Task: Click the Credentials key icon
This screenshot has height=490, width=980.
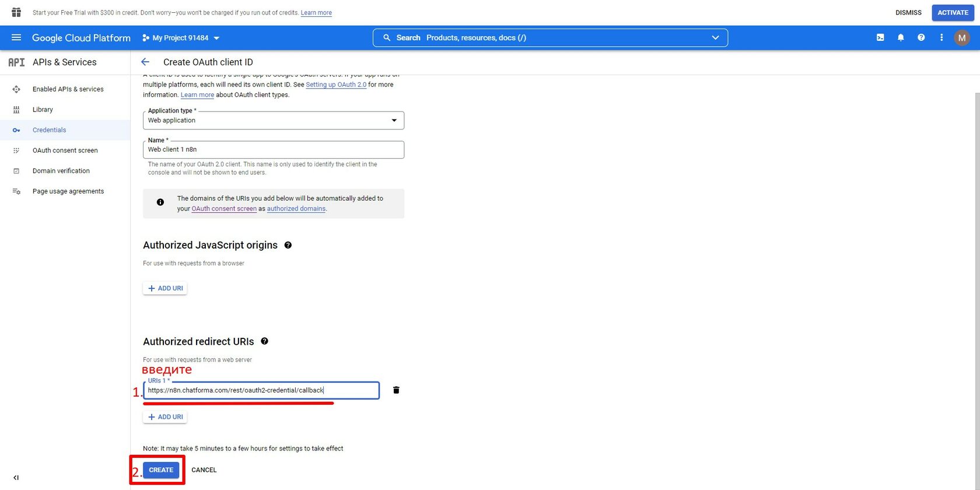Action: pos(16,130)
